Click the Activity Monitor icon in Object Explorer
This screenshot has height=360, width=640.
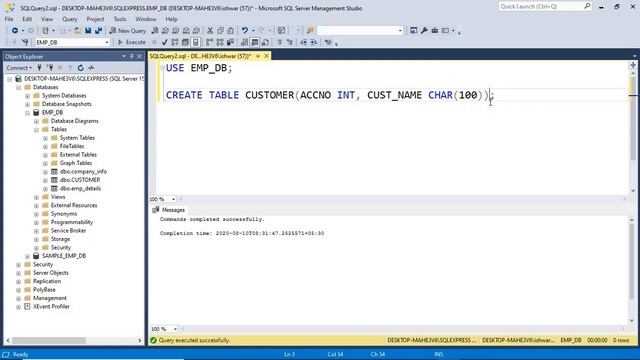(91, 68)
